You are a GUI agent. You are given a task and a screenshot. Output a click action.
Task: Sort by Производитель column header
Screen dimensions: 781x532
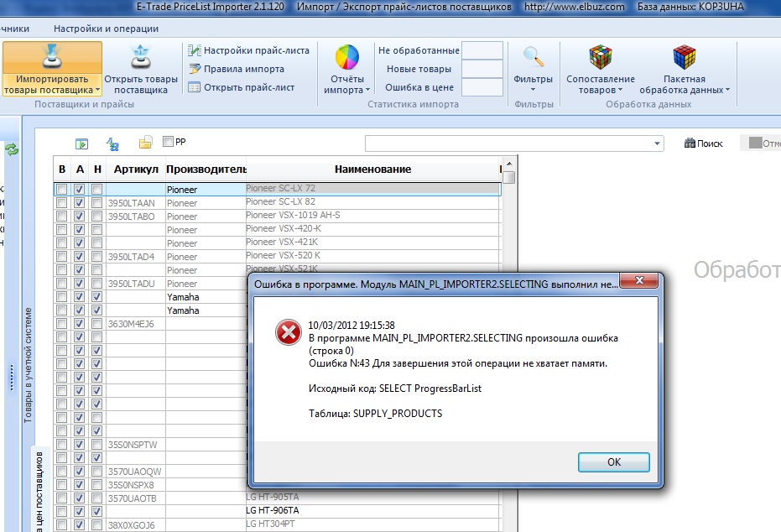point(206,170)
